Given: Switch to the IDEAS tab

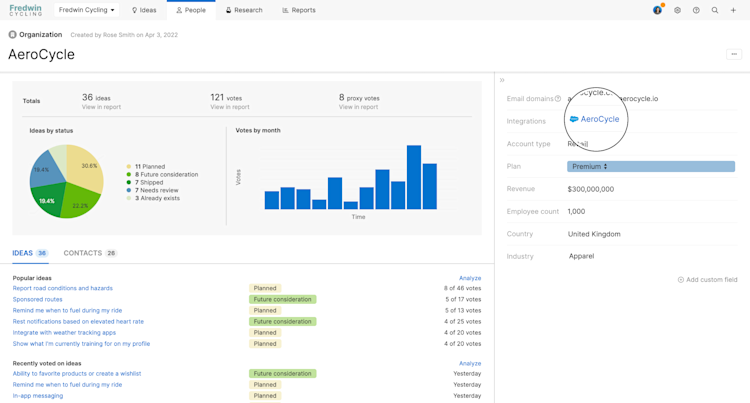Looking at the screenshot, I should click(30, 253).
